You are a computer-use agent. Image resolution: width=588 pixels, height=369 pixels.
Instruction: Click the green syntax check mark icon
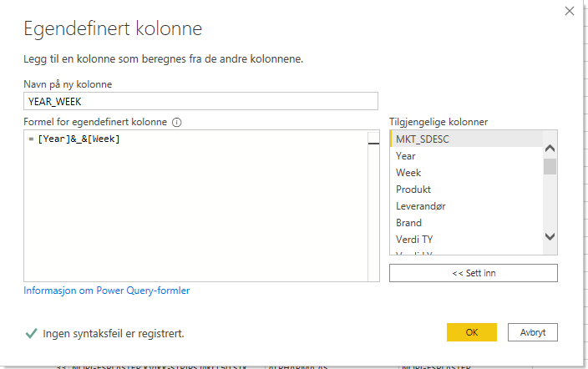(x=31, y=333)
